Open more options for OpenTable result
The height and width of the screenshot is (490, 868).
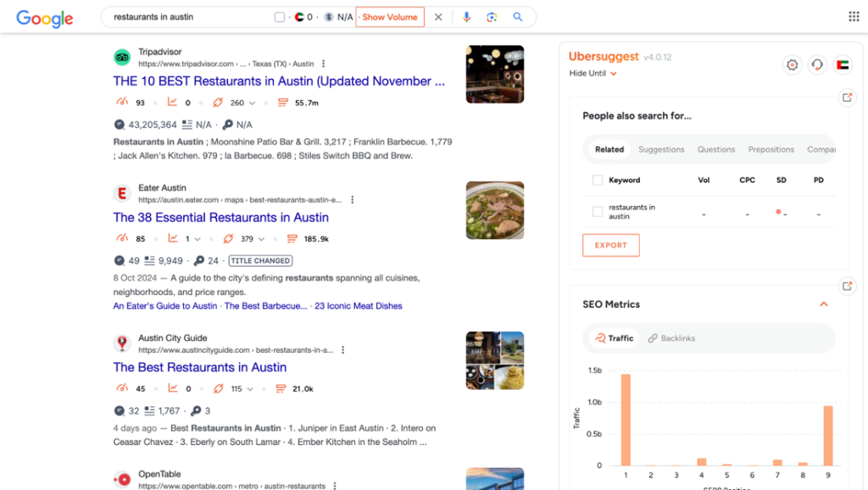(x=335, y=486)
